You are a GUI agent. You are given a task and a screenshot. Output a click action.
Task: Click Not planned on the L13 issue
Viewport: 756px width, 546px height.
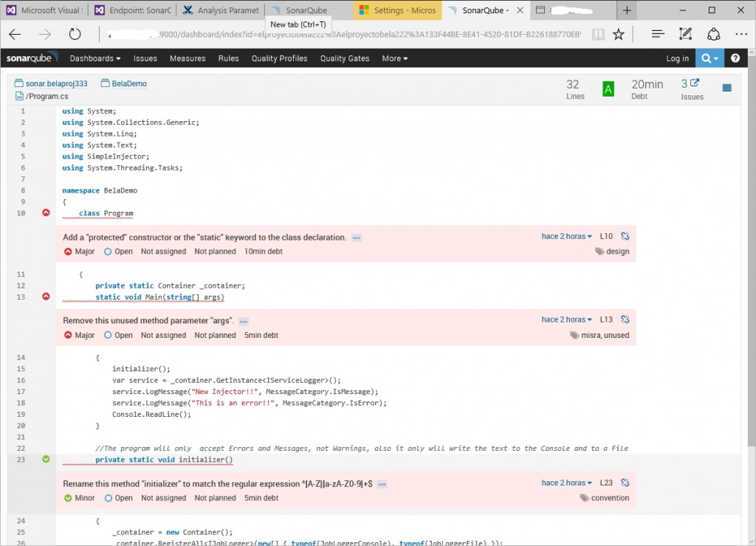click(x=215, y=335)
